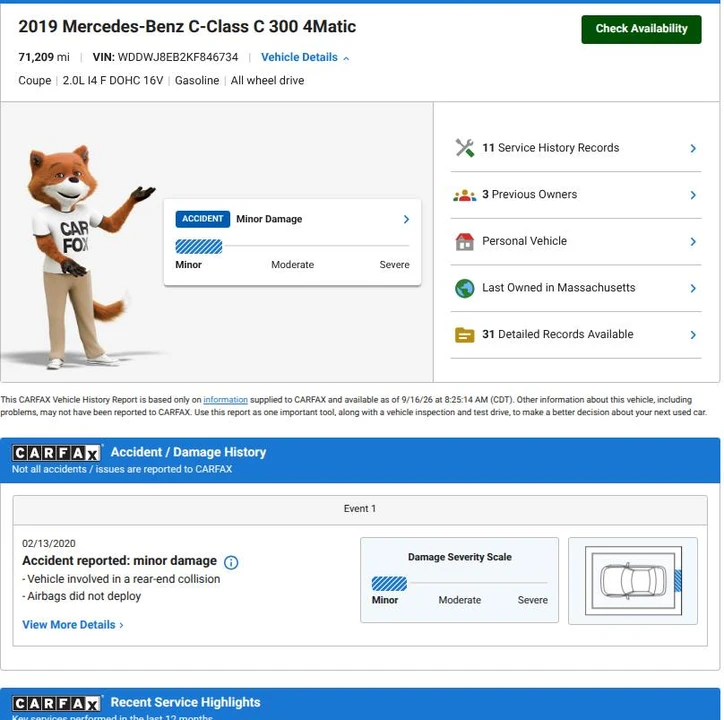Screen dimensions: 724x720
Task: Click CARFAX logo in Recent Service Highlights
Action: [x=56, y=703]
